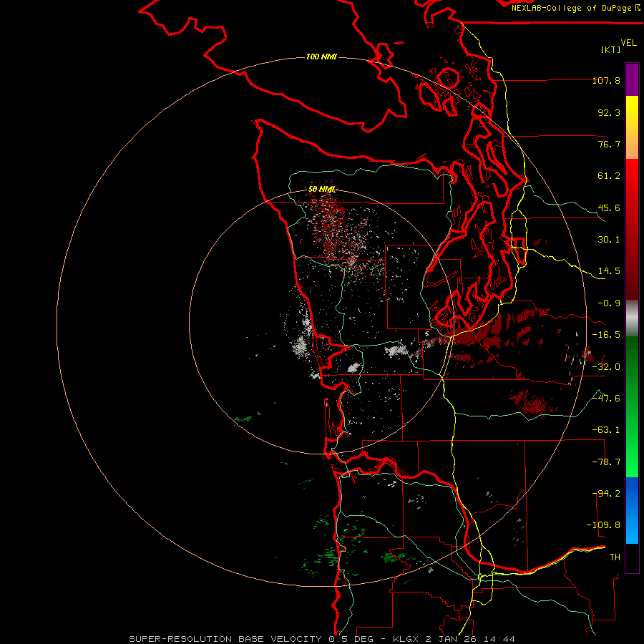Select the -47.6 velocity scale value
The image size is (644, 644).
point(606,399)
